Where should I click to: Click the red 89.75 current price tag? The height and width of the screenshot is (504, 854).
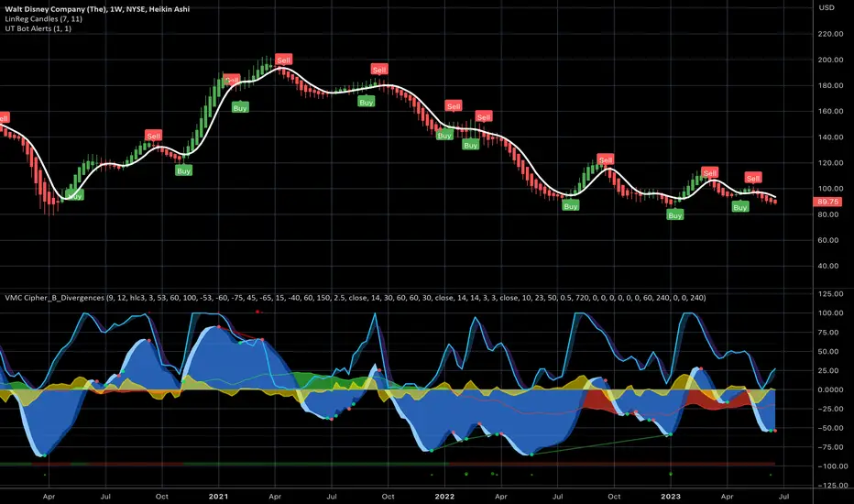(x=827, y=202)
